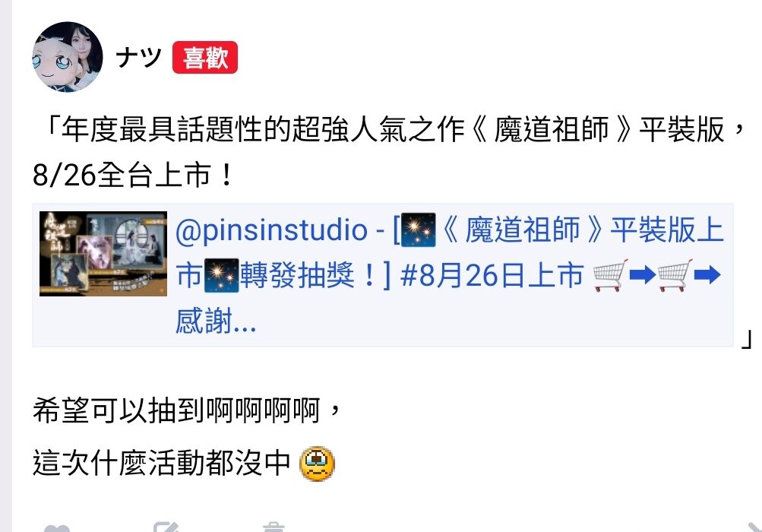
Task: Click the #8月26日上市 hashtag text
Action: click(492, 275)
